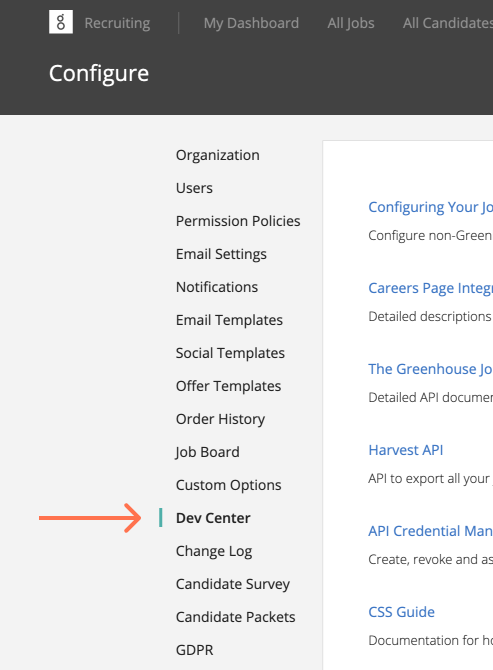Go to the Notifications section

click(x=217, y=287)
